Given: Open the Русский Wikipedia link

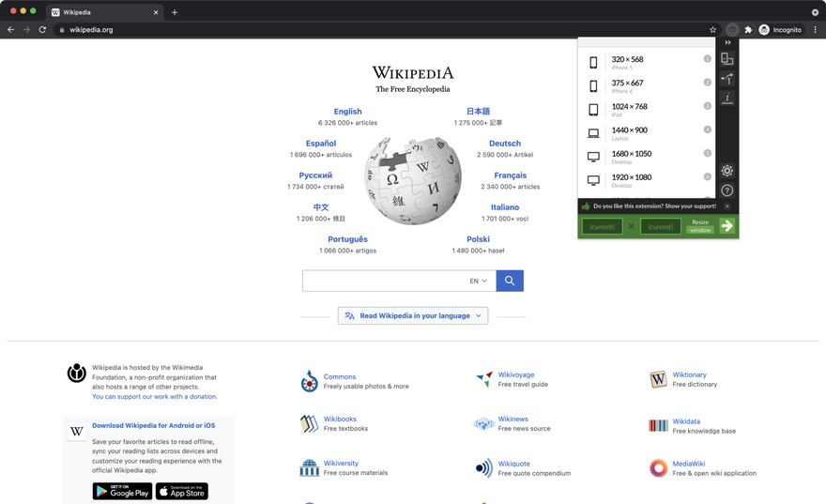Looking at the screenshot, I should (315, 176).
